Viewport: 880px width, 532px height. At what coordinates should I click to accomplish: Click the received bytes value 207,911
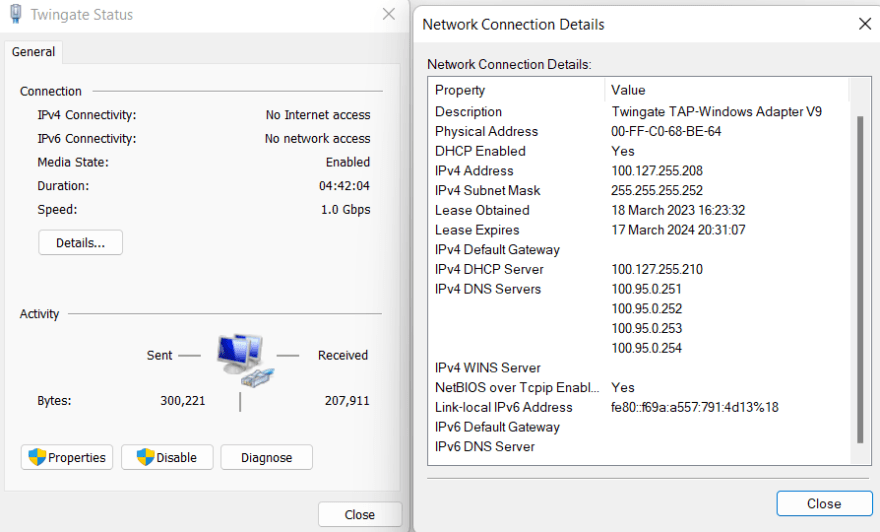[x=347, y=401]
